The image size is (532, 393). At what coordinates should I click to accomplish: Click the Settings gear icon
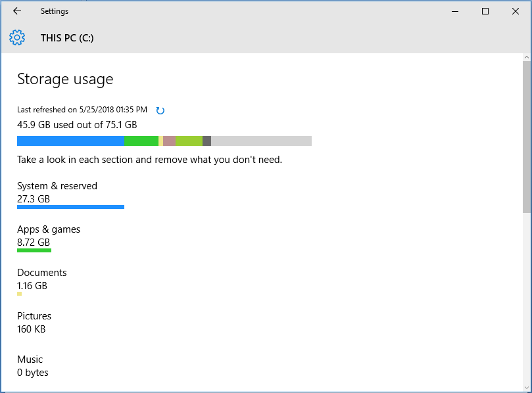[17, 37]
